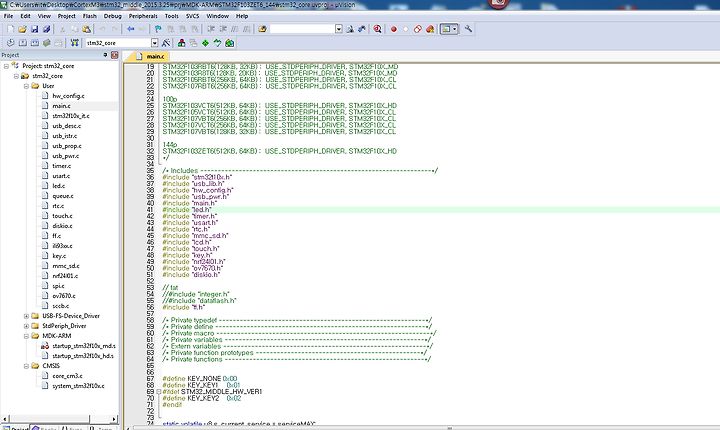Open the File menu
The height and width of the screenshot is (430, 720).
[9, 16]
